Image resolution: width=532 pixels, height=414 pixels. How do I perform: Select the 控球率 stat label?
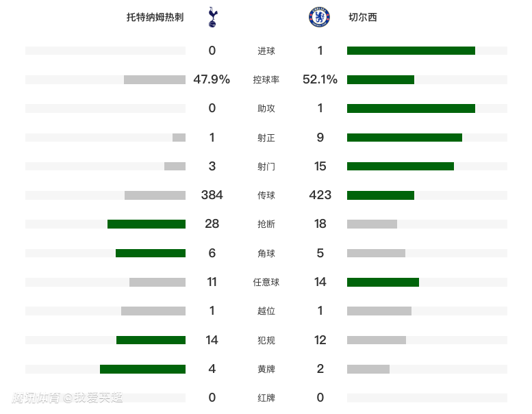click(266, 79)
